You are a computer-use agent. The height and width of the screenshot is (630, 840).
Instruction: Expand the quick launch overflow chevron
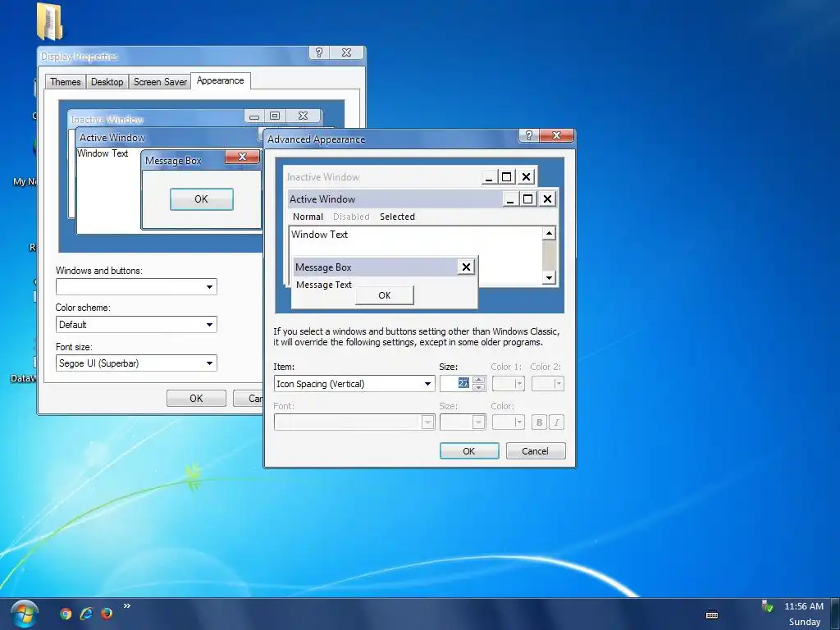coord(127,606)
